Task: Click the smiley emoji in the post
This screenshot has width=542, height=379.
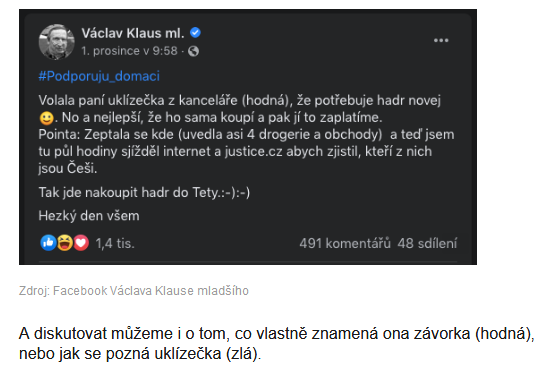Action: [x=46, y=118]
